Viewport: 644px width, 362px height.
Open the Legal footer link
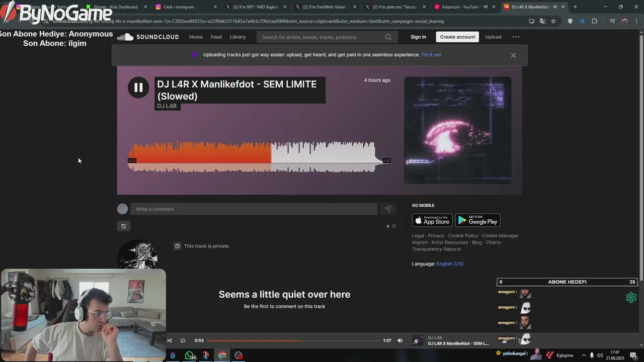click(418, 236)
